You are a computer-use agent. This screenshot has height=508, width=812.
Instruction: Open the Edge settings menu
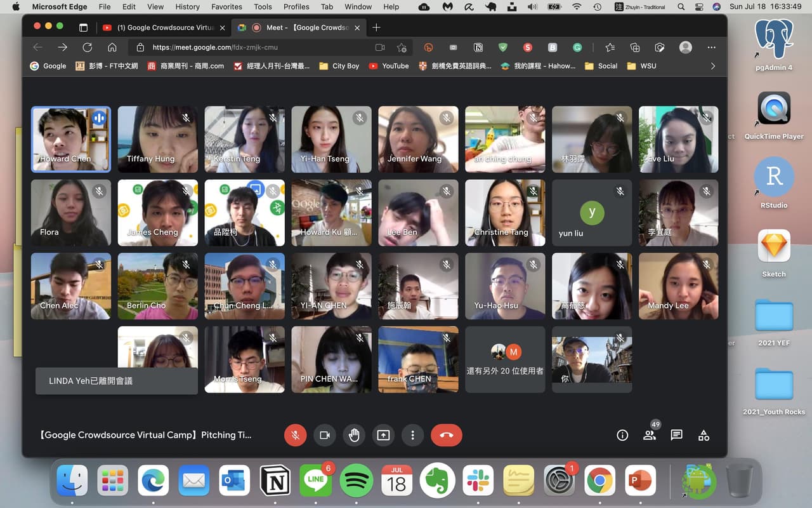click(x=711, y=47)
